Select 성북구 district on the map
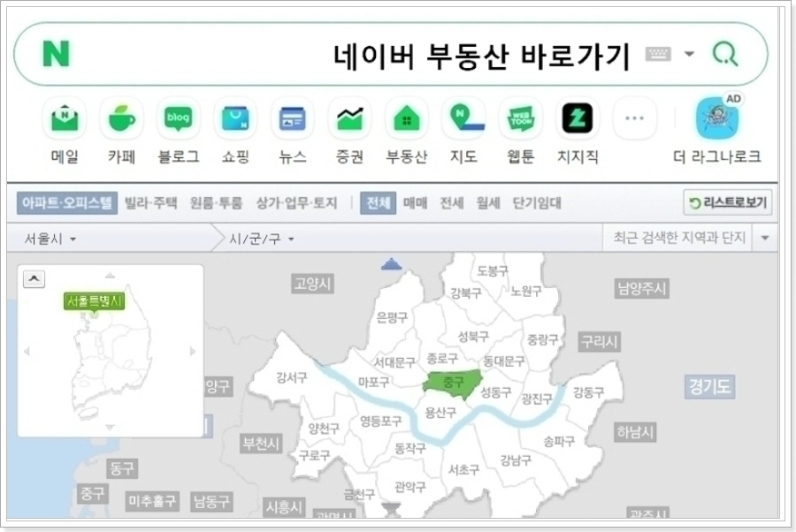 pyautogui.click(x=473, y=336)
